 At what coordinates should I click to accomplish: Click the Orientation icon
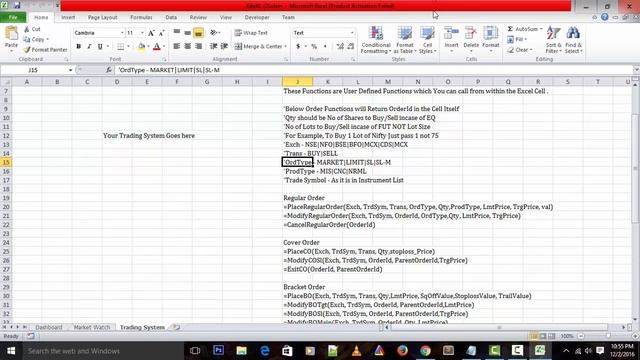tap(213, 33)
